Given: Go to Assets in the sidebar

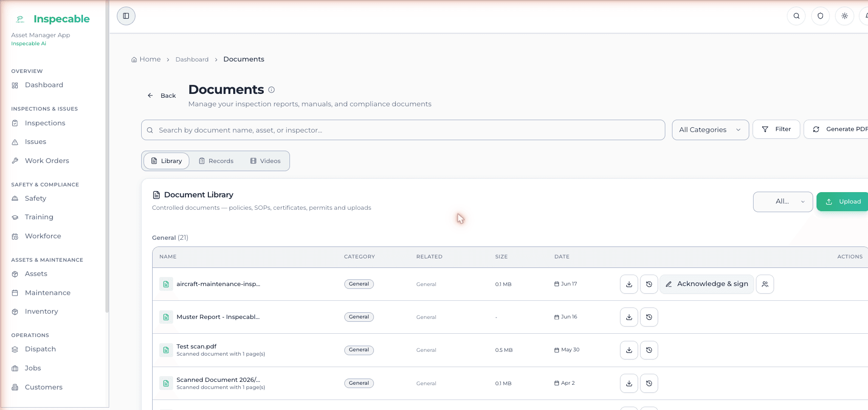Looking at the screenshot, I should pyautogui.click(x=36, y=274).
